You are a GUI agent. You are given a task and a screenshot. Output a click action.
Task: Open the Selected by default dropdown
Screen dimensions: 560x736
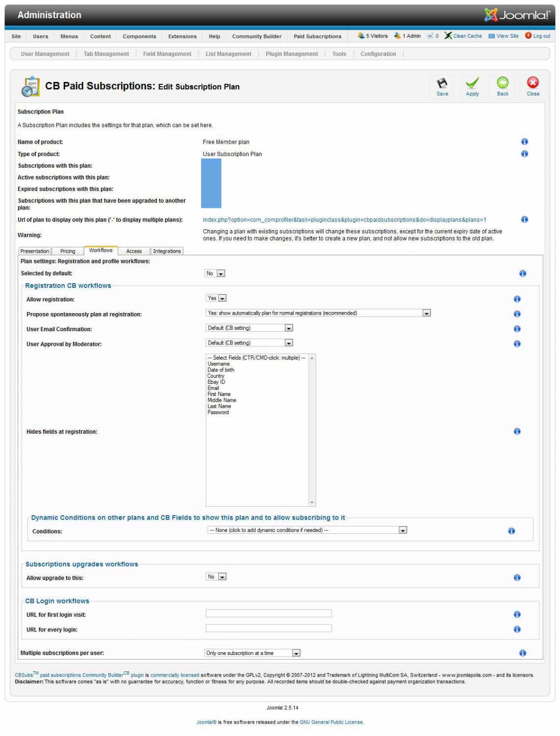pyautogui.click(x=215, y=273)
